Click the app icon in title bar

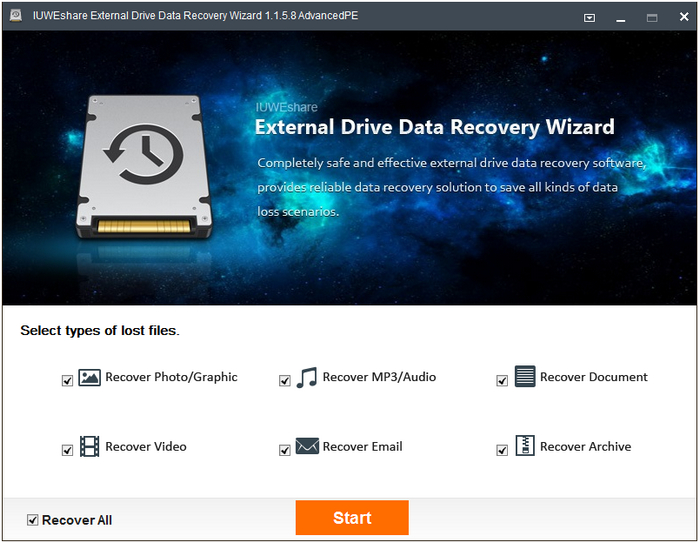click(x=15, y=17)
